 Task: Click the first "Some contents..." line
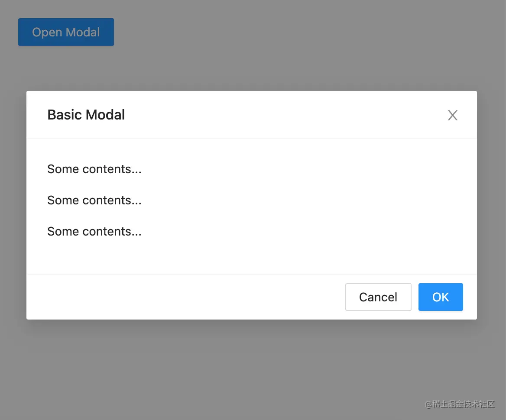pos(94,169)
